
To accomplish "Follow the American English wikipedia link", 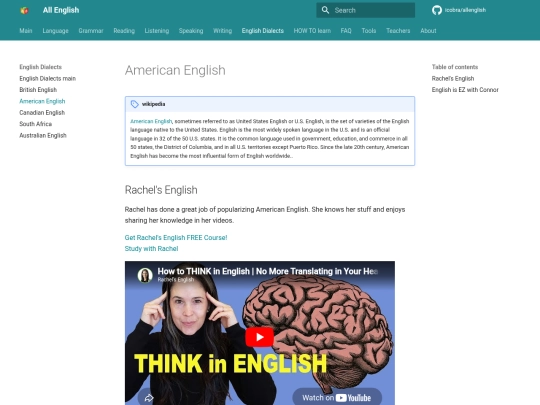I will pyautogui.click(x=151, y=121).
